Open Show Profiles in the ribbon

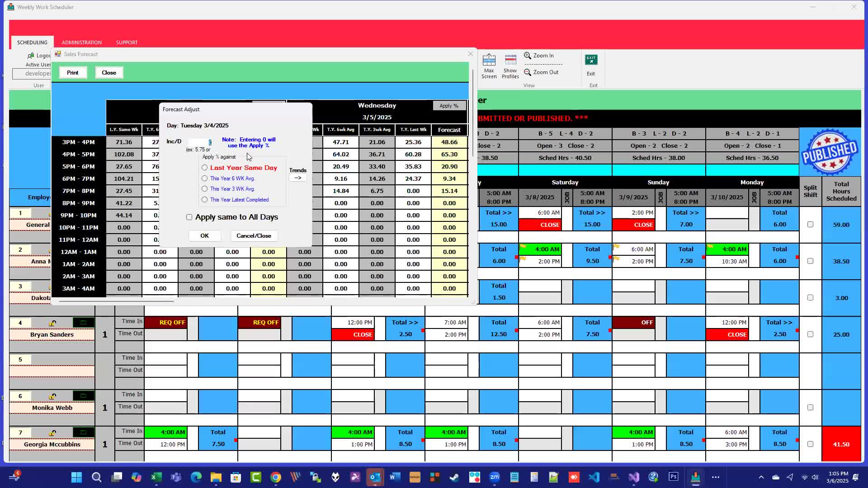tap(510, 60)
